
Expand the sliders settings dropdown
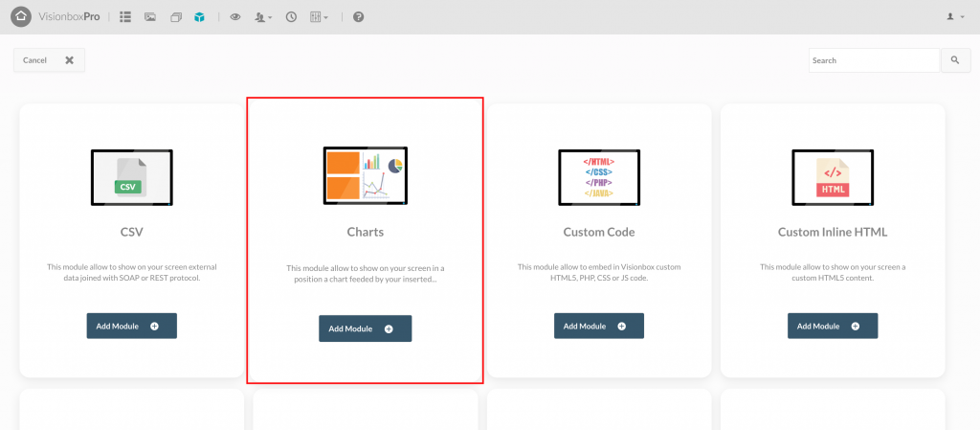tap(319, 17)
